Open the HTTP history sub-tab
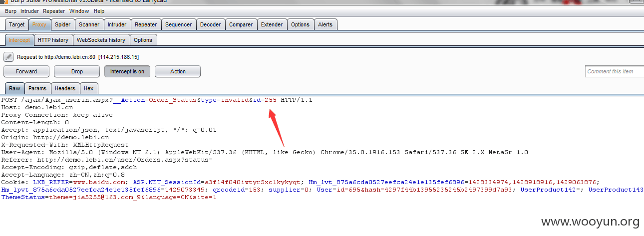This screenshot has width=644, height=236. 53,40
